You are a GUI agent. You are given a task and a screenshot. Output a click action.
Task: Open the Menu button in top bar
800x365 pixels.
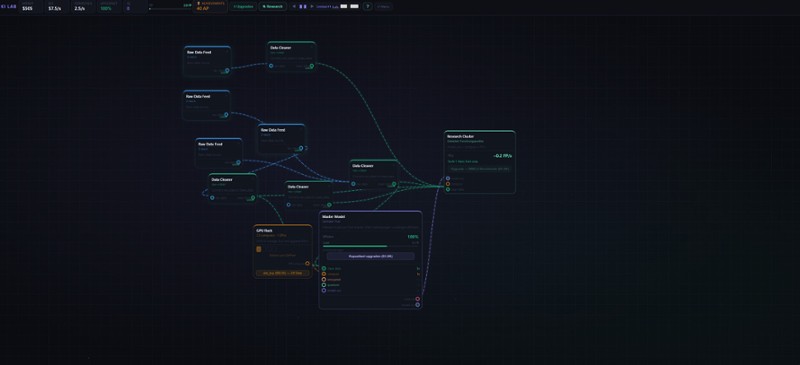pos(384,7)
